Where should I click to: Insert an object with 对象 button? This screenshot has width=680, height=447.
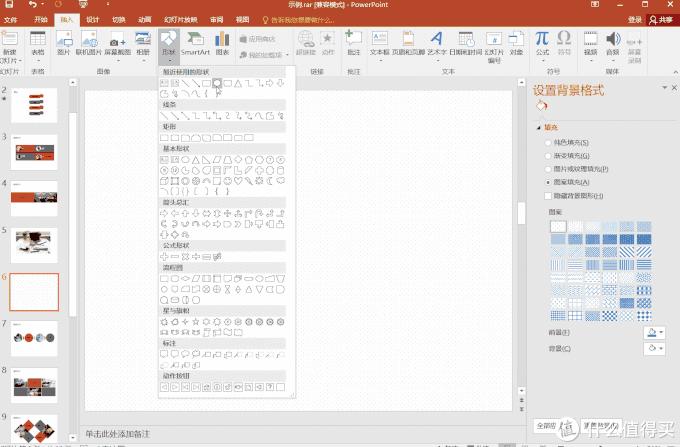(x=516, y=44)
